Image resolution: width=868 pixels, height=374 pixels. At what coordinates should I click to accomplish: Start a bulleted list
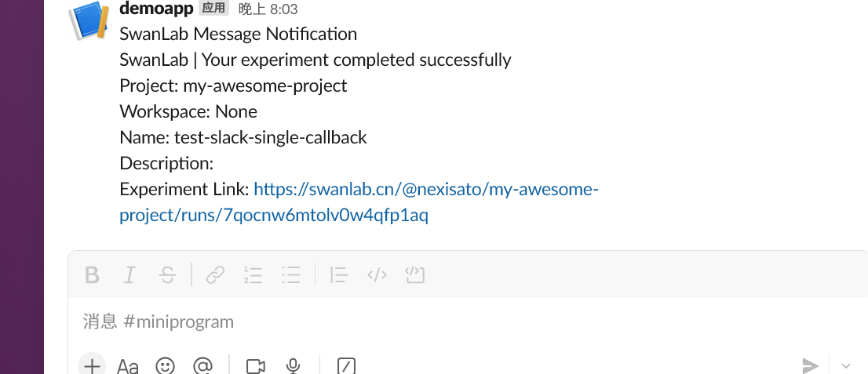click(x=291, y=275)
